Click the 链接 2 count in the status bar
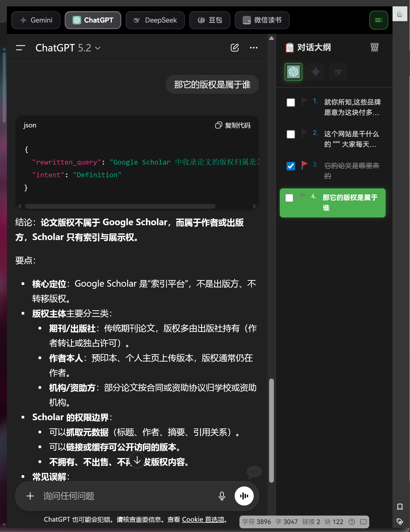The image size is (410, 532). coord(311,522)
